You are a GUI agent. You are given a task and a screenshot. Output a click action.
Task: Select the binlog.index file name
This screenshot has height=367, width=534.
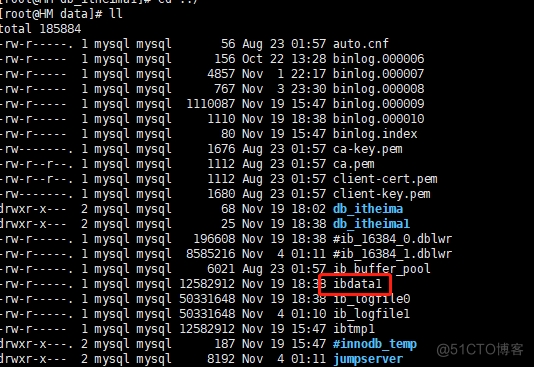(x=375, y=134)
